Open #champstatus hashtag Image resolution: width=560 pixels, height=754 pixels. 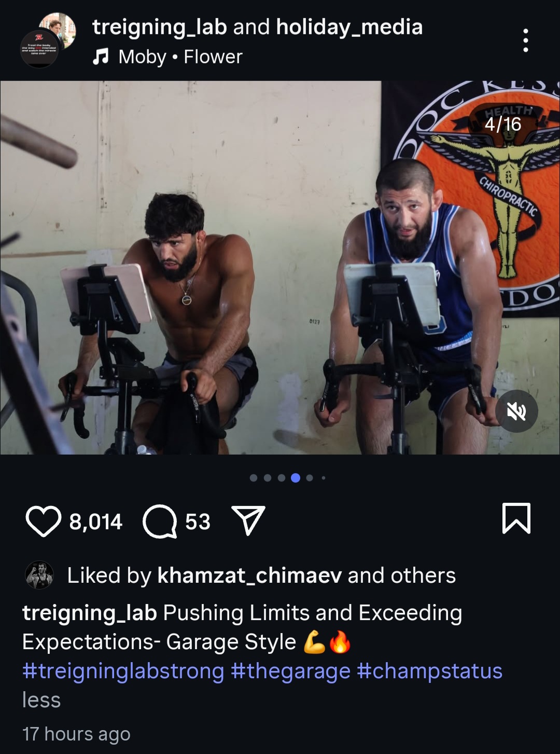tap(430, 671)
